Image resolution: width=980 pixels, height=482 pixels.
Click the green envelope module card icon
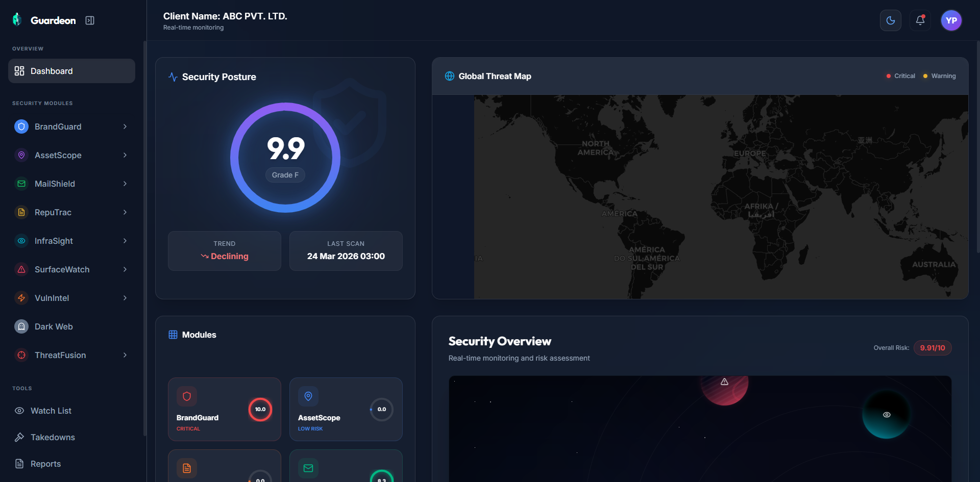(308, 468)
